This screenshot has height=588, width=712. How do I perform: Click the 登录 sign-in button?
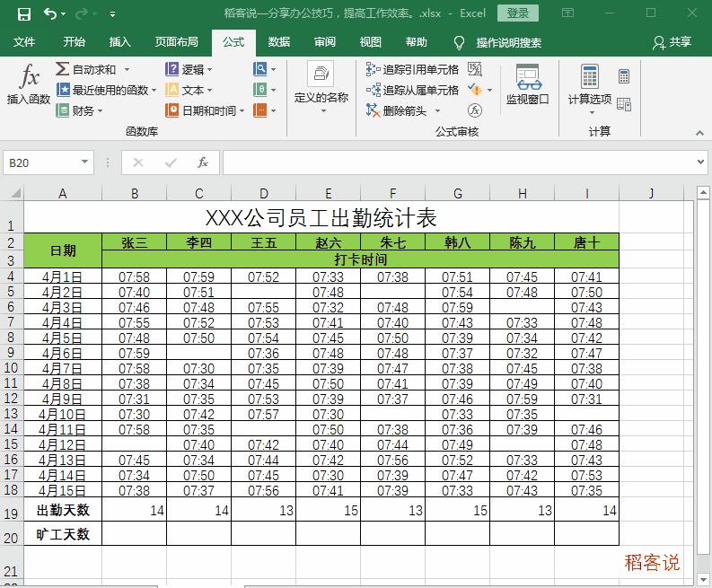coord(518,13)
